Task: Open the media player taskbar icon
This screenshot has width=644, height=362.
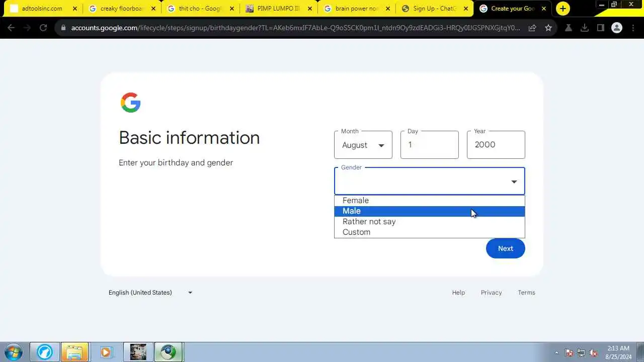Action: click(x=106, y=352)
